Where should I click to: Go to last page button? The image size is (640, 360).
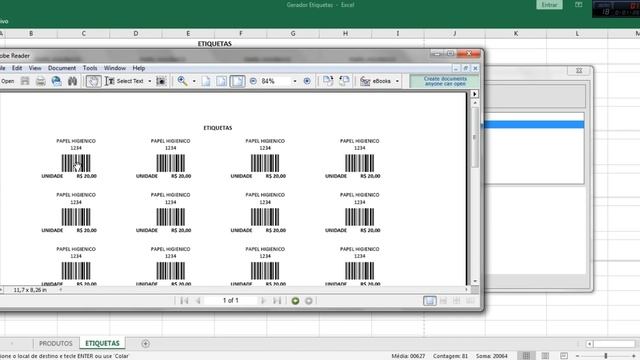coord(277,301)
